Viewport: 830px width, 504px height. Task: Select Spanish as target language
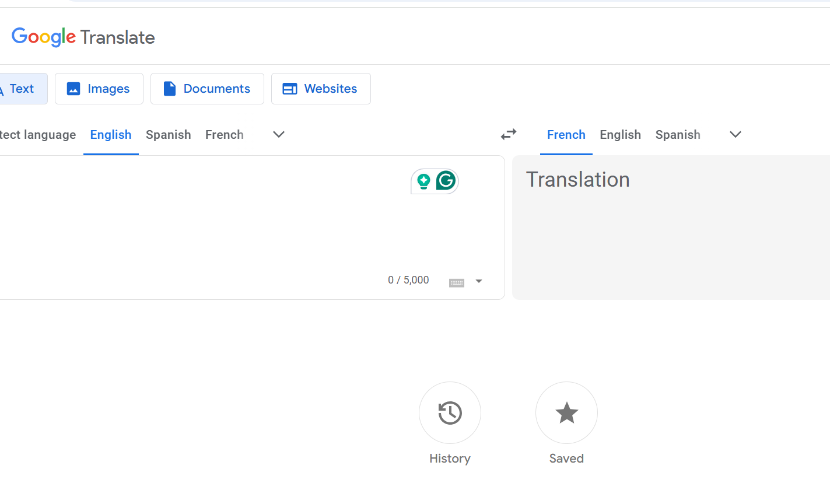point(678,135)
